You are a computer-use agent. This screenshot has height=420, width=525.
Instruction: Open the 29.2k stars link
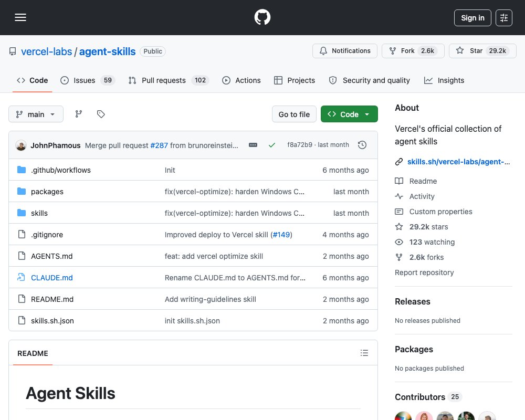(422, 227)
